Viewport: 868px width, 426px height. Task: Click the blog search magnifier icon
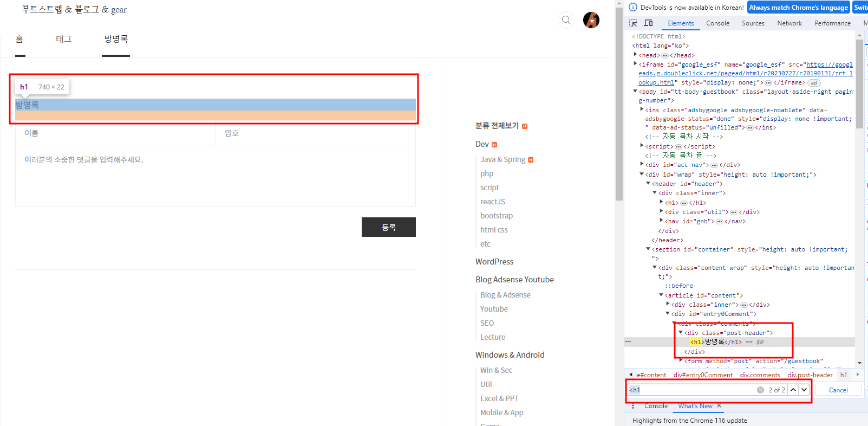566,20
